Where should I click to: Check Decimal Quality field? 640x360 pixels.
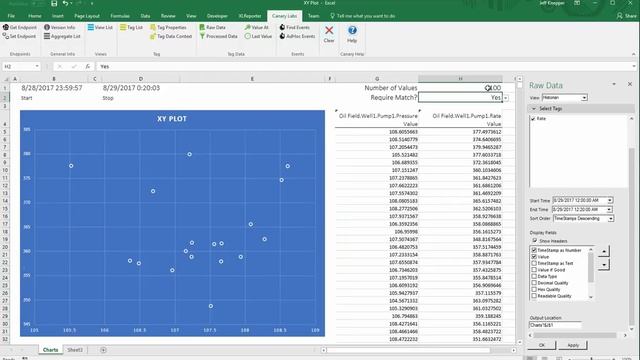point(534,283)
